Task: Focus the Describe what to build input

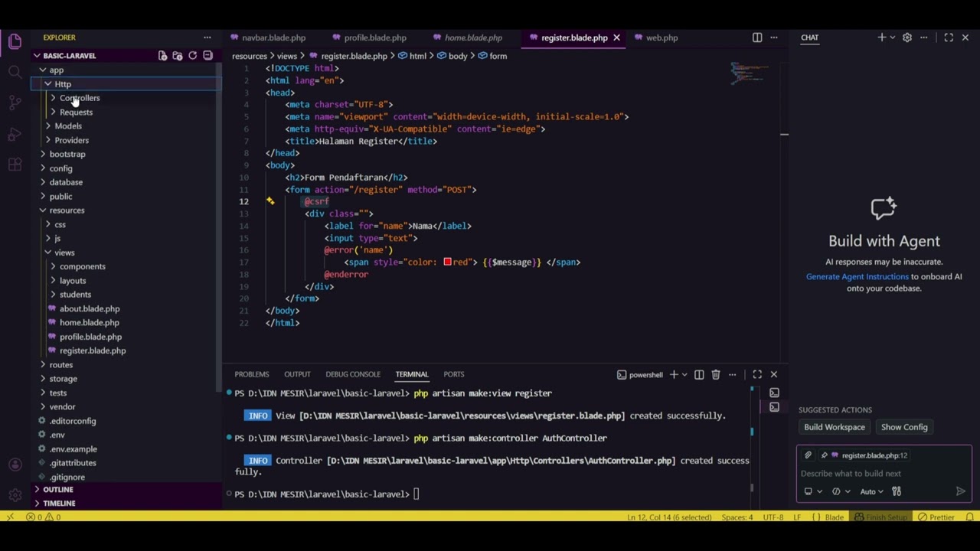Action: click(884, 474)
